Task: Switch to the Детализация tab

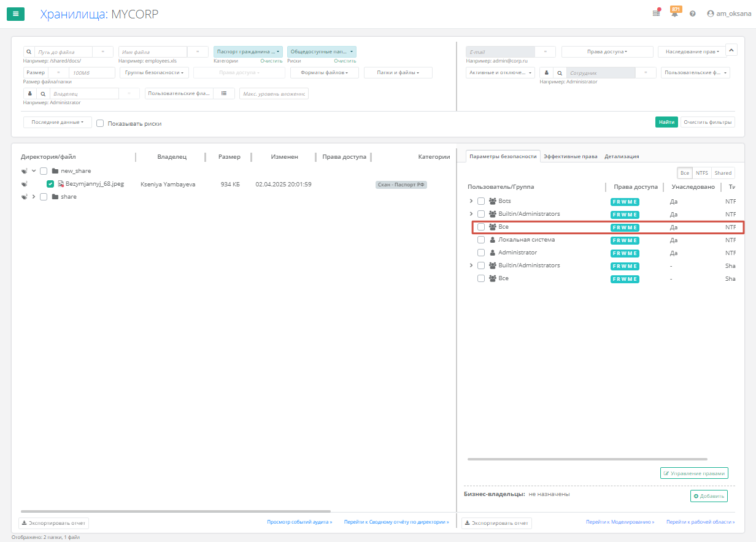Action: click(x=622, y=156)
